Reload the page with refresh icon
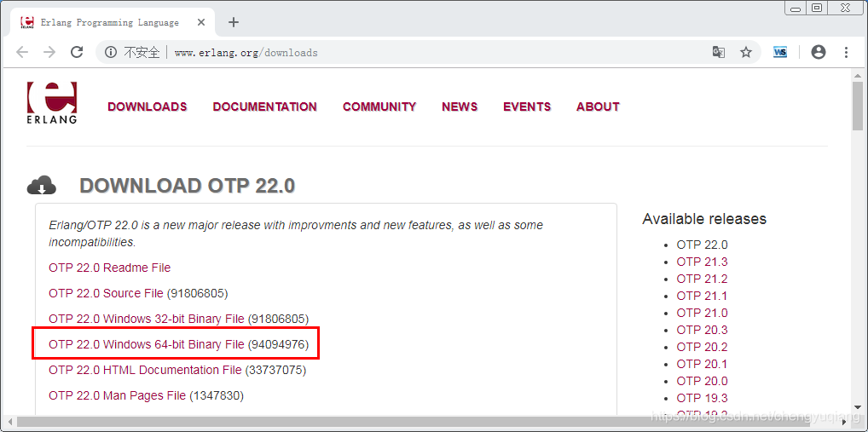This screenshot has width=868, height=432. (77, 53)
